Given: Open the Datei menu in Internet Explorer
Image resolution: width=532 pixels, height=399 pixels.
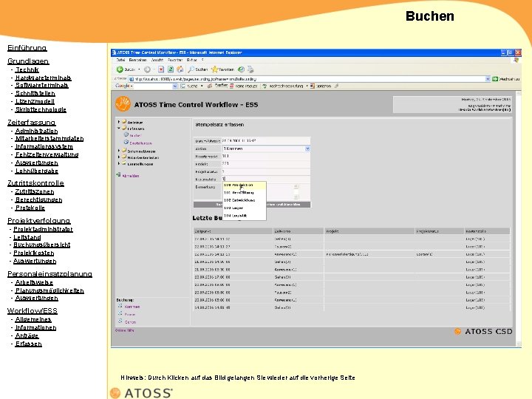Looking at the screenshot, I should (x=120, y=60).
